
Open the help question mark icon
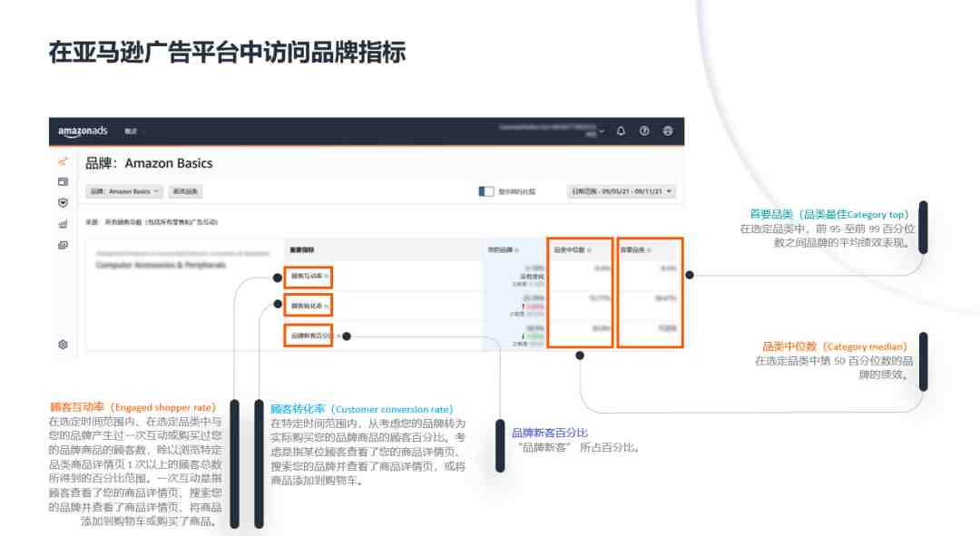(x=644, y=132)
